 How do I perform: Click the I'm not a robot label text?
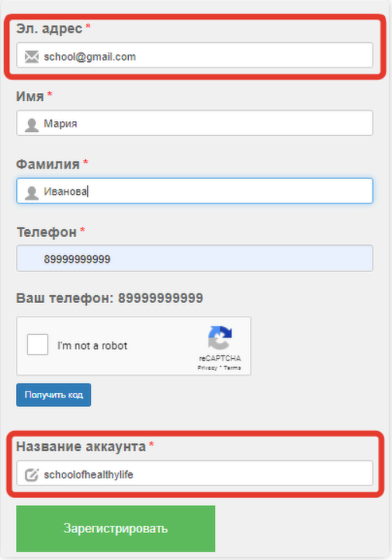(92, 346)
